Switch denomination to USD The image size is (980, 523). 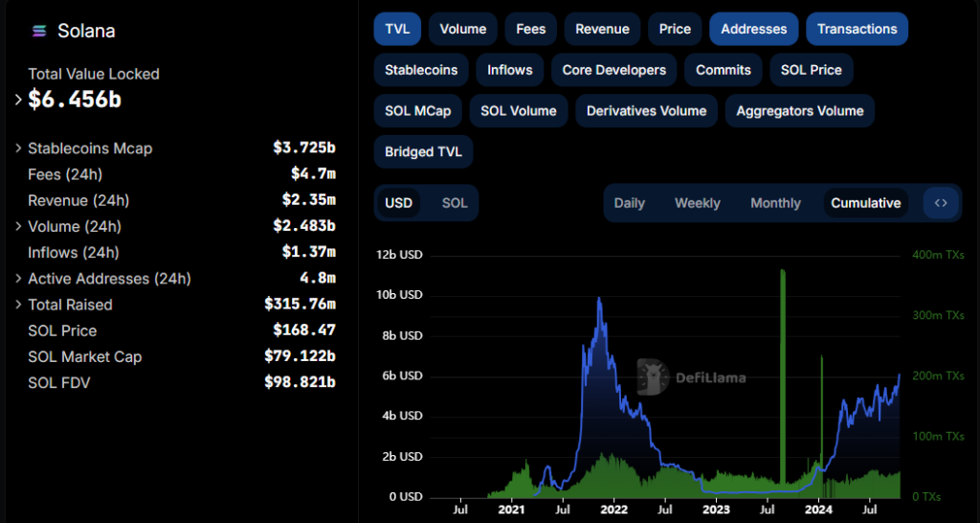(399, 203)
